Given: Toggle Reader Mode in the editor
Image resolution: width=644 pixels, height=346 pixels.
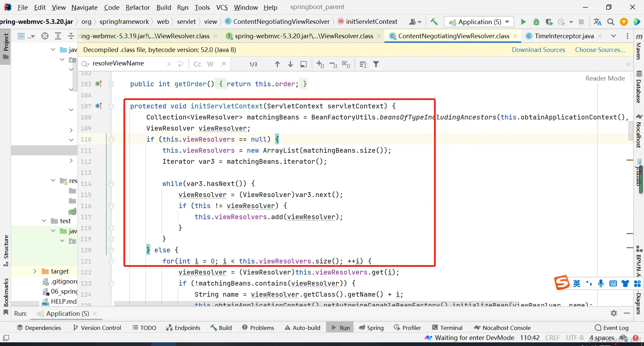Looking at the screenshot, I should click(x=605, y=78).
